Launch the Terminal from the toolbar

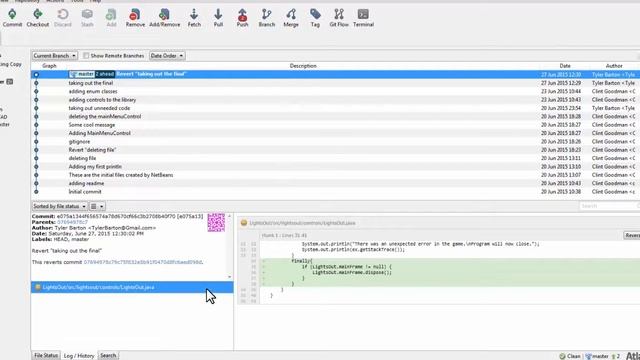pos(363,18)
